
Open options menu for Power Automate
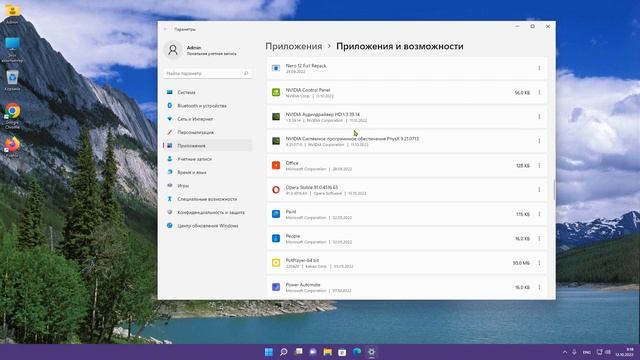click(539, 287)
